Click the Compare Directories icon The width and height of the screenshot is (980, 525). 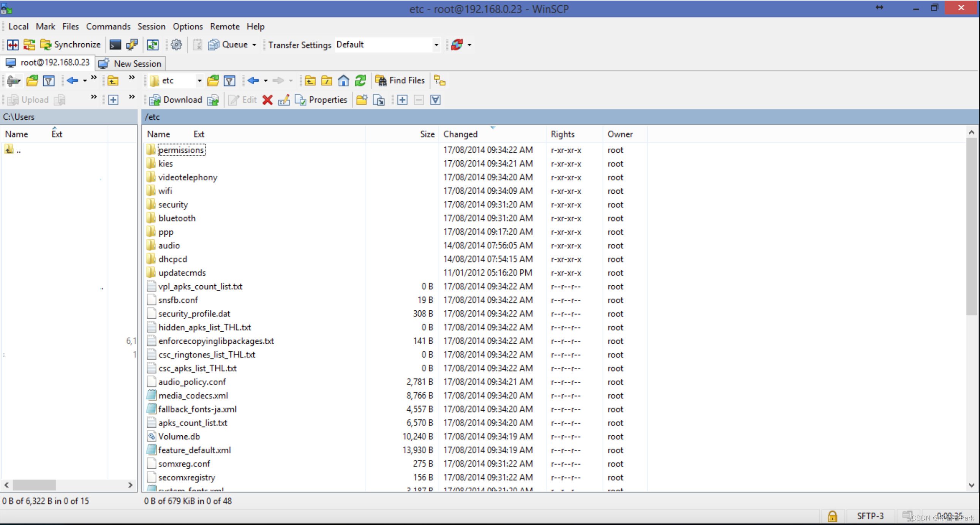pos(13,45)
